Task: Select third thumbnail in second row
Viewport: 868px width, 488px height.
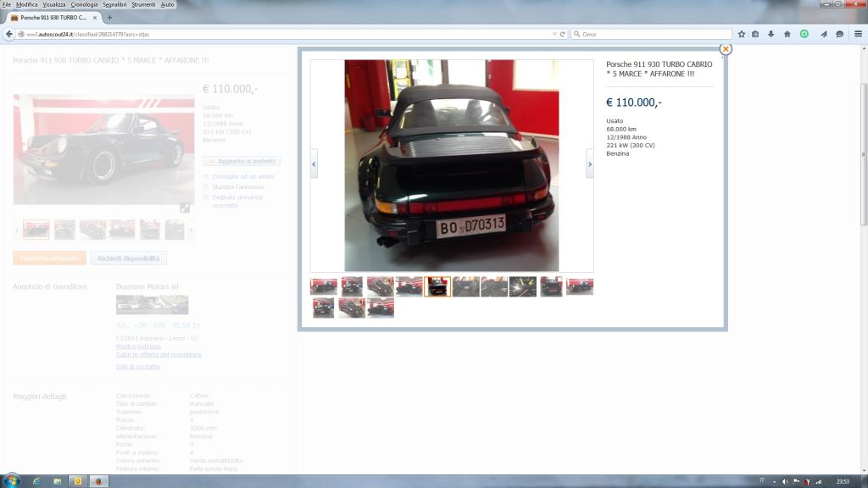Action: pyautogui.click(x=381, y=308)
